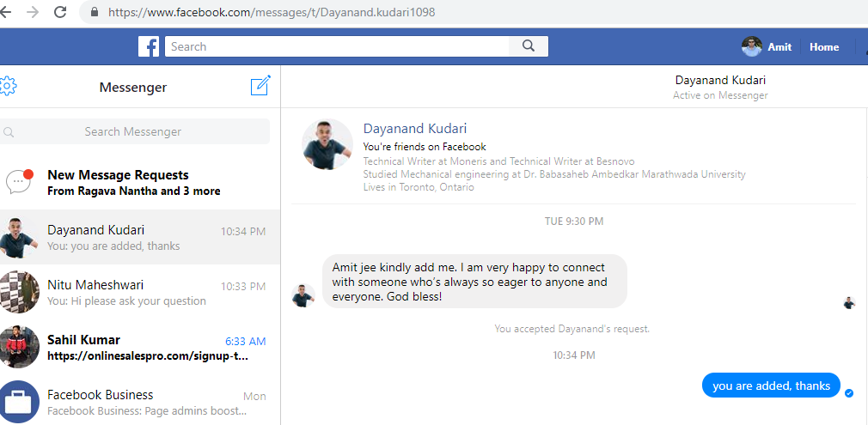The image size is (868, 425).
Task: Select Nitu Maheshwari conversation
Action: coord(139,293)
